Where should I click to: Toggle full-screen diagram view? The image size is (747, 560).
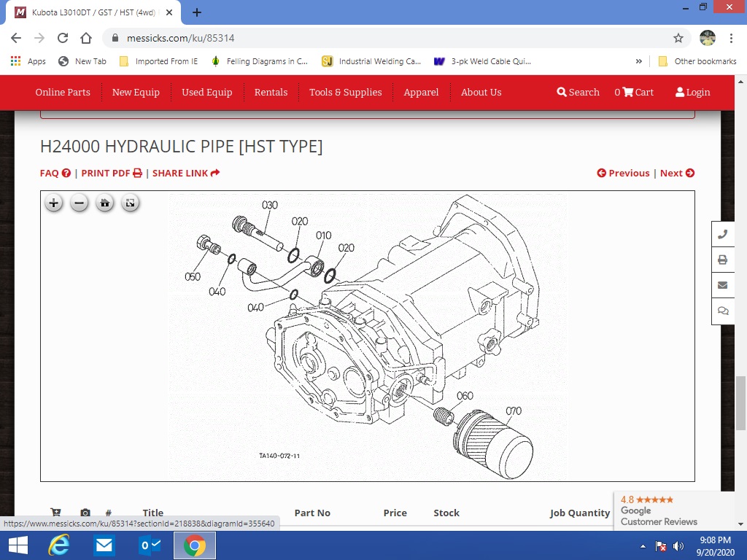[130, 203]
